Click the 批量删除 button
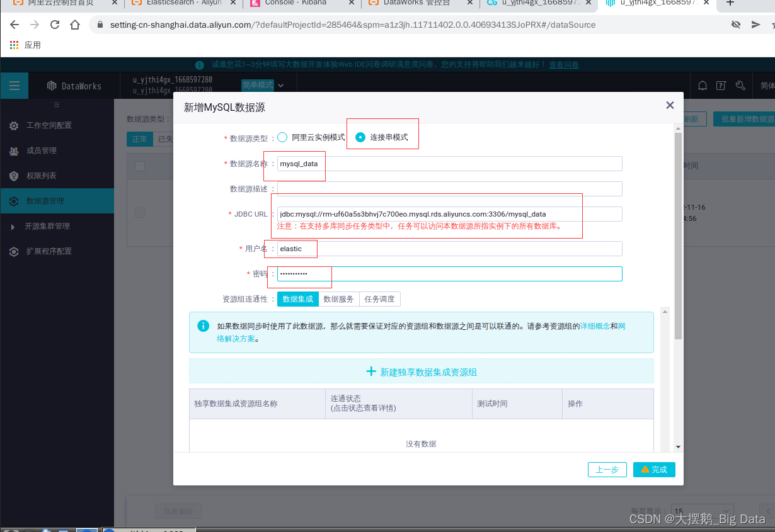Viewport: 775px width, 532px height. pos(178,511)
